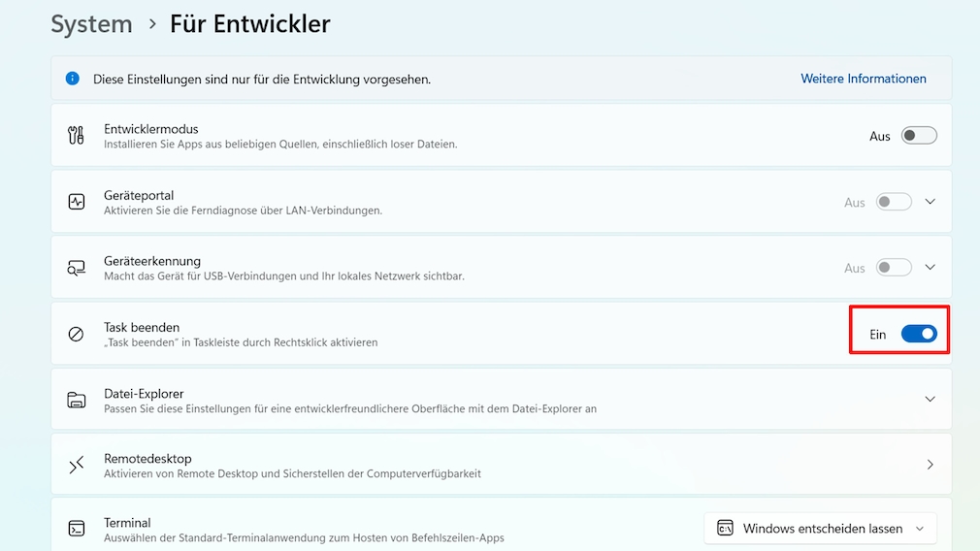Open the Weitere Informationen link
Viewport: 980px width, 551px height.
tap(863, 79)
